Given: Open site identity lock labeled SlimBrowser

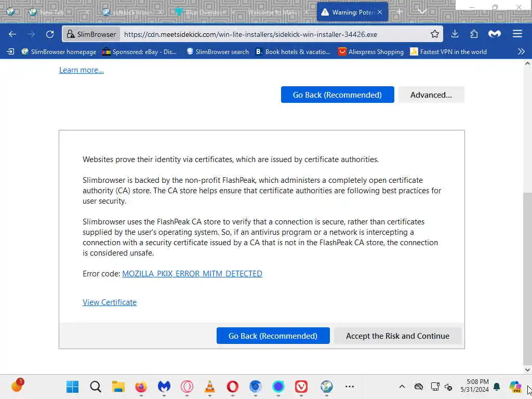Looking at the screenshot, I should coord(91,34).
